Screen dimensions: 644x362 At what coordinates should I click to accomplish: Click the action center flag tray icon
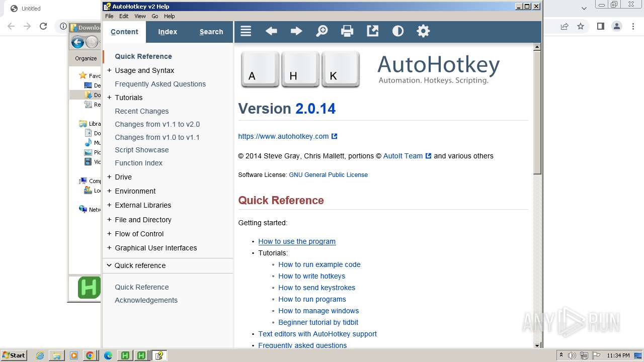(595, 355)
